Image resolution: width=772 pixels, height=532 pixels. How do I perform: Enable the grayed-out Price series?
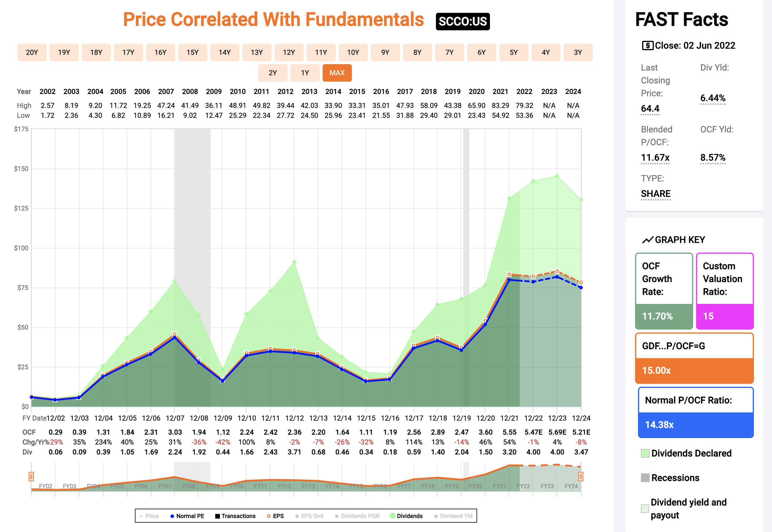(150, 516)
